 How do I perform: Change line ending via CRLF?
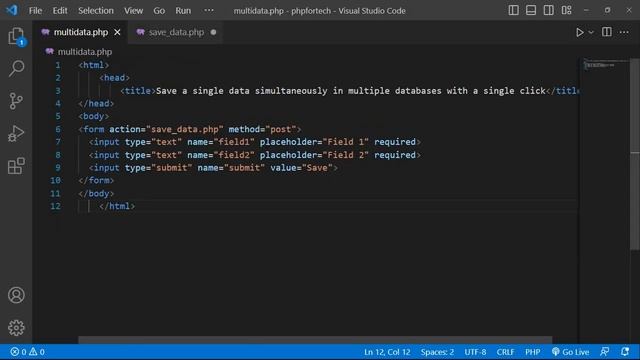(x=505, y=352)
